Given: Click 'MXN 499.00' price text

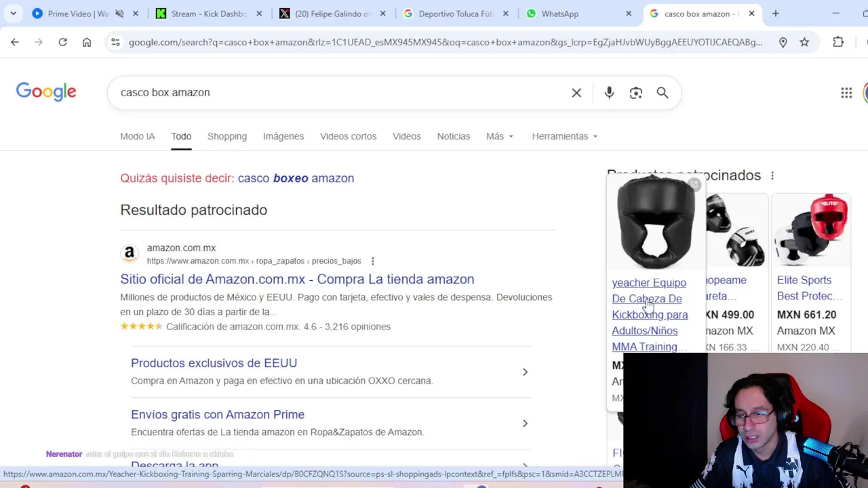Looking at the screenshot, I should click(730, 314).
